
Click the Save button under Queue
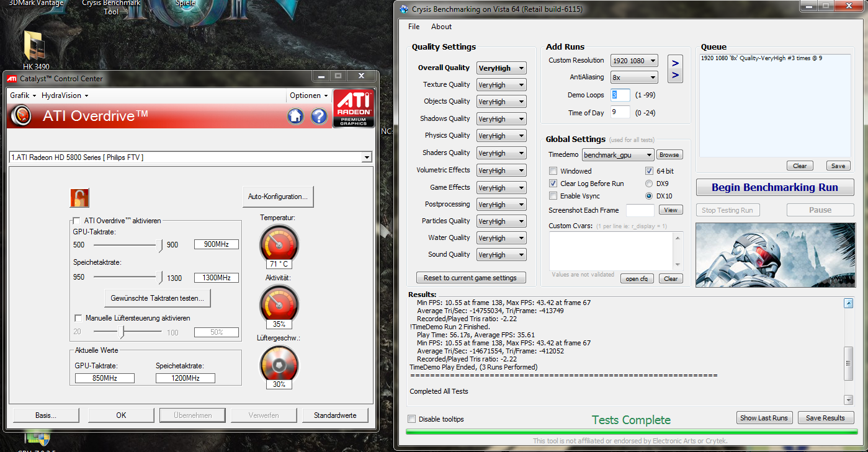[x=838, y=166]
